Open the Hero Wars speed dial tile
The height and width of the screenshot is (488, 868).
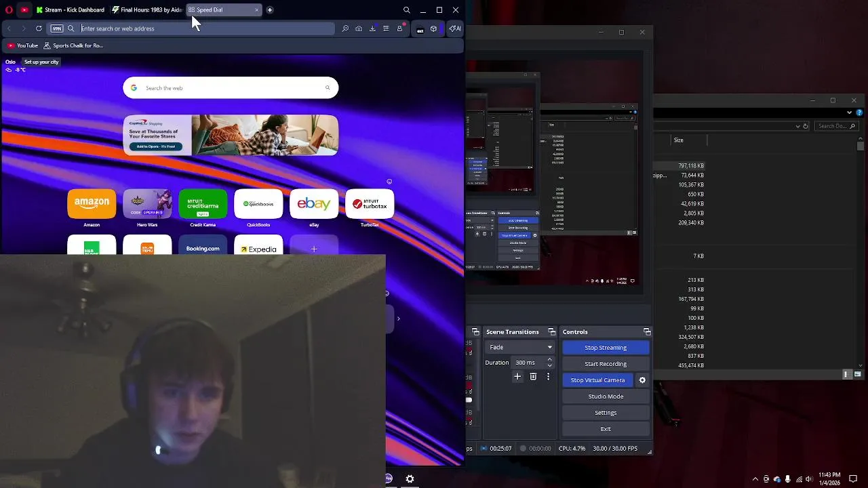147,204
